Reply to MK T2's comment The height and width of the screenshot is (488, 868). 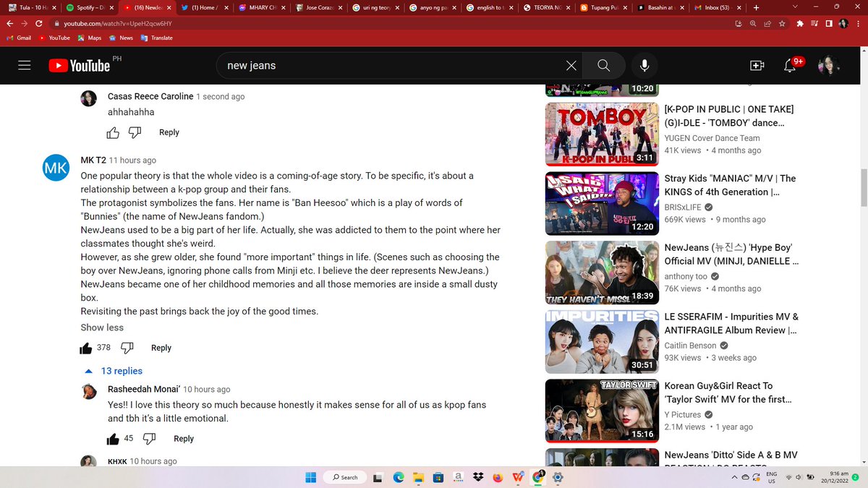[x=161, y=348]
